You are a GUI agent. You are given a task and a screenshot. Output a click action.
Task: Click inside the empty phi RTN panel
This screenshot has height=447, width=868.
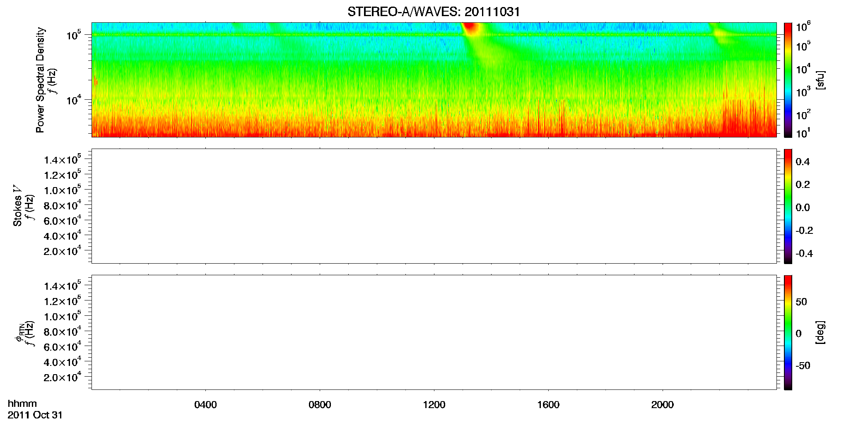tap(434, 332)
